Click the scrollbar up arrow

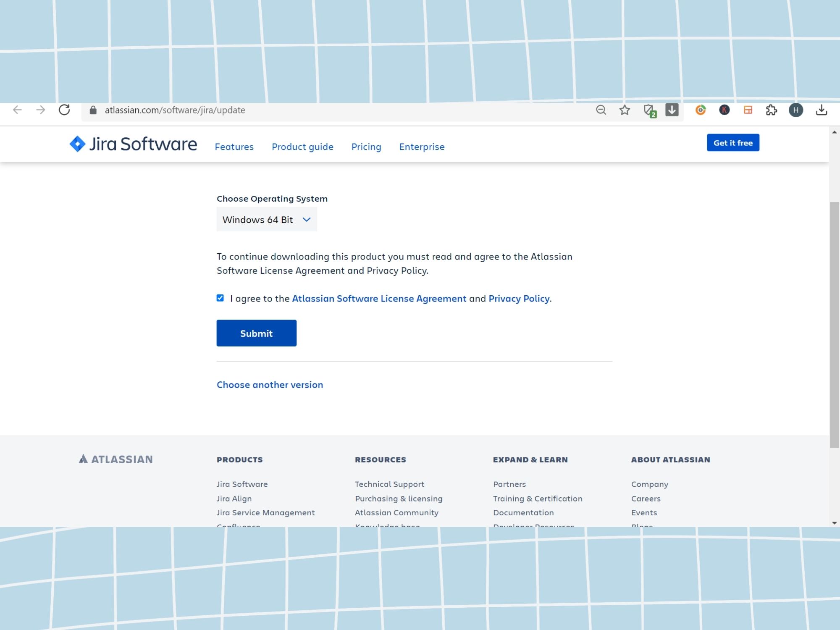[834, 132]
